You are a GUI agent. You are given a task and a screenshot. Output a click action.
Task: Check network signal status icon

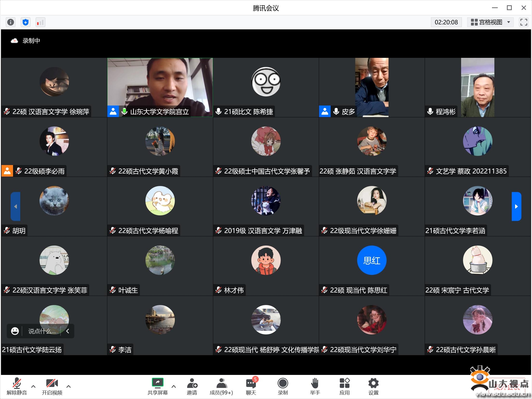(40, 22)
